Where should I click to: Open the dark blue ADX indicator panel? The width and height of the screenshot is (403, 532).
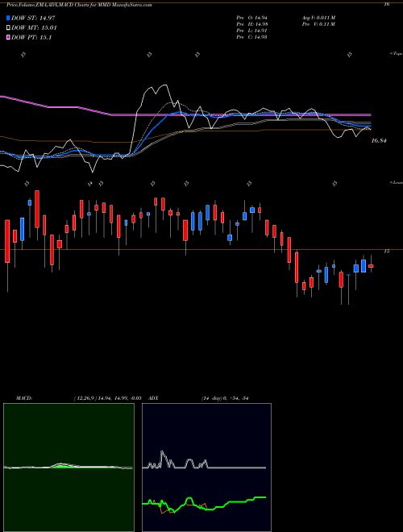click(x=206, y=468)
